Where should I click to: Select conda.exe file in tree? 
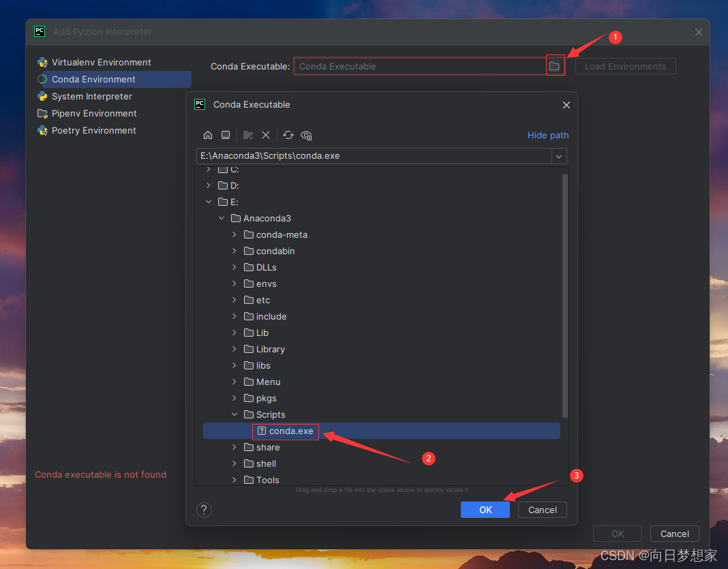382,431
